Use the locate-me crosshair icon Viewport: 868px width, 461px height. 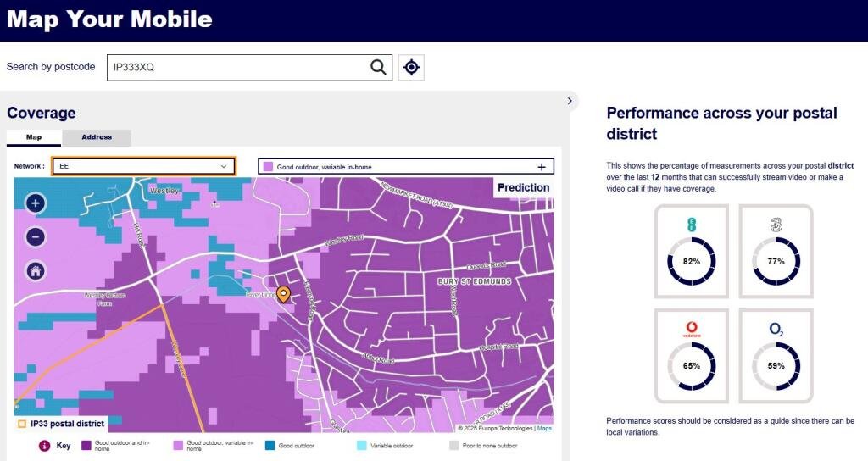click(411, 68)
